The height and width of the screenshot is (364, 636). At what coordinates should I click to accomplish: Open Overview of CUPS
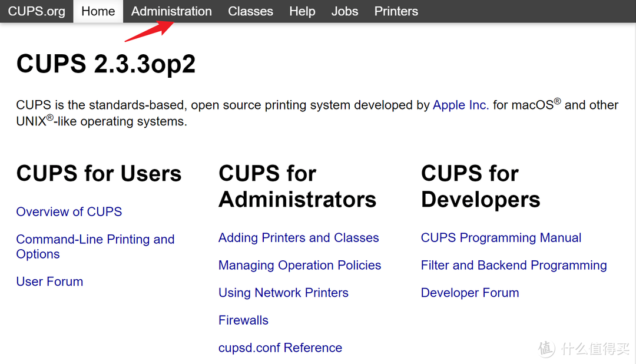click(69, 211)
